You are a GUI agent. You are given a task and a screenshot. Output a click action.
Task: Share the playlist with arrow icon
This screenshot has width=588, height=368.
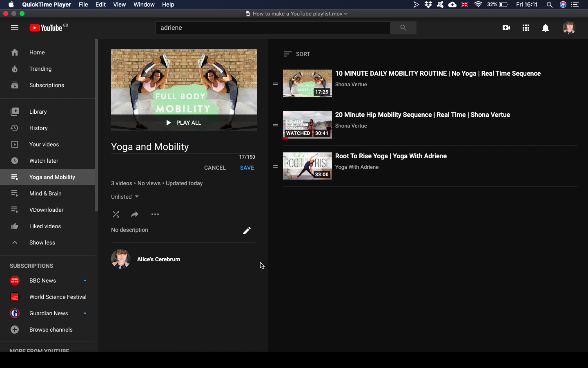point(135,214)
